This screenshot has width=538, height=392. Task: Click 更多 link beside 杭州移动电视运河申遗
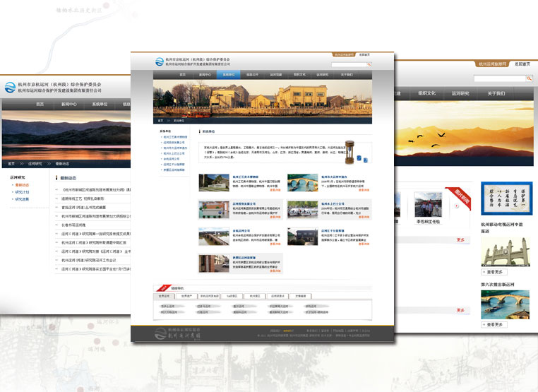[461, 240]
